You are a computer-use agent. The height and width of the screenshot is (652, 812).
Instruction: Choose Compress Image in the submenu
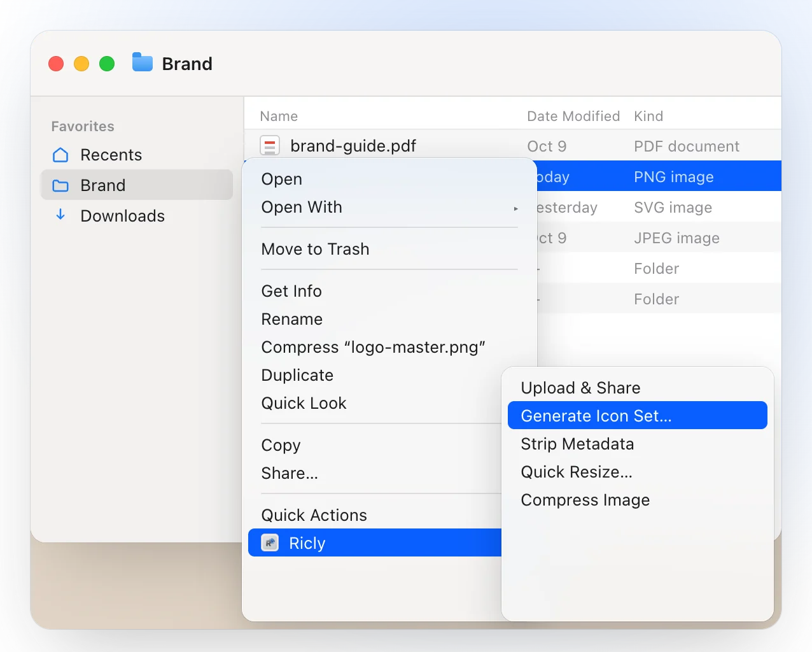click(638, 500)
